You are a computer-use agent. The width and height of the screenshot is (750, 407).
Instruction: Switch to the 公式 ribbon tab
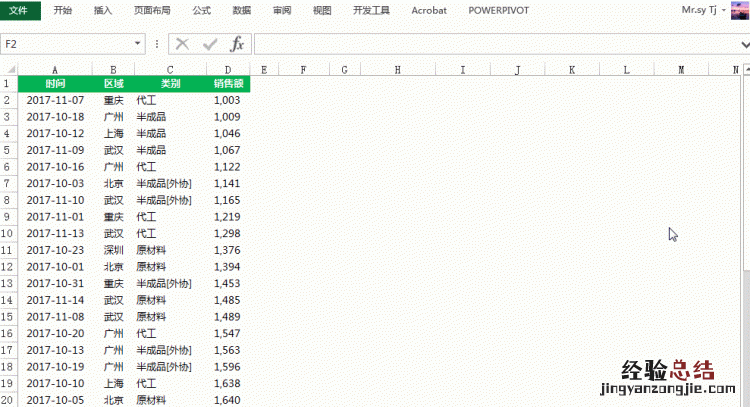pos(201,10)
